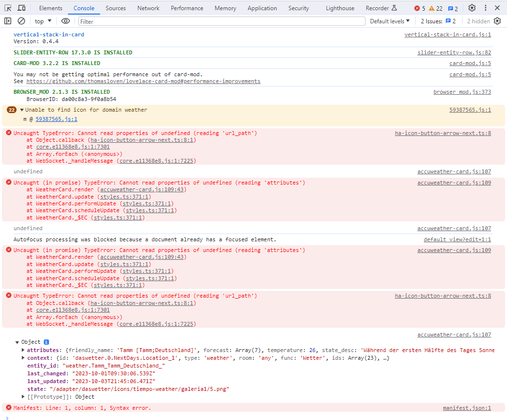Click "CARD-MOD 3.2.2 IS INSTALLED" message
This screenshot has height=420, width=507.
57,63
